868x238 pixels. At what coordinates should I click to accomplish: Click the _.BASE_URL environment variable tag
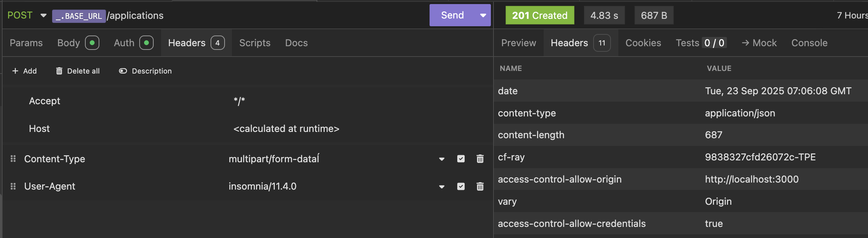click(x=79, y=16)
